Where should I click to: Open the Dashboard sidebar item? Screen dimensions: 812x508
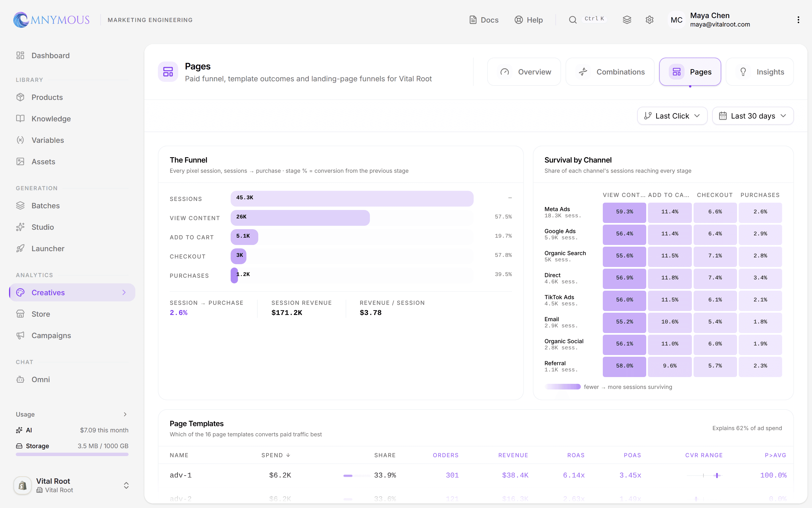pos(72,55)
